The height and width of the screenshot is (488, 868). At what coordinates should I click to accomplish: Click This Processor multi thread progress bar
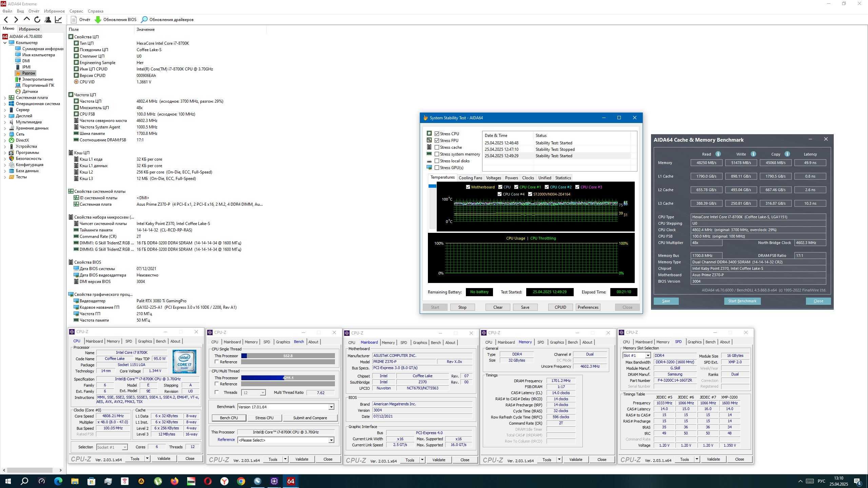click(x=288, y=378)
